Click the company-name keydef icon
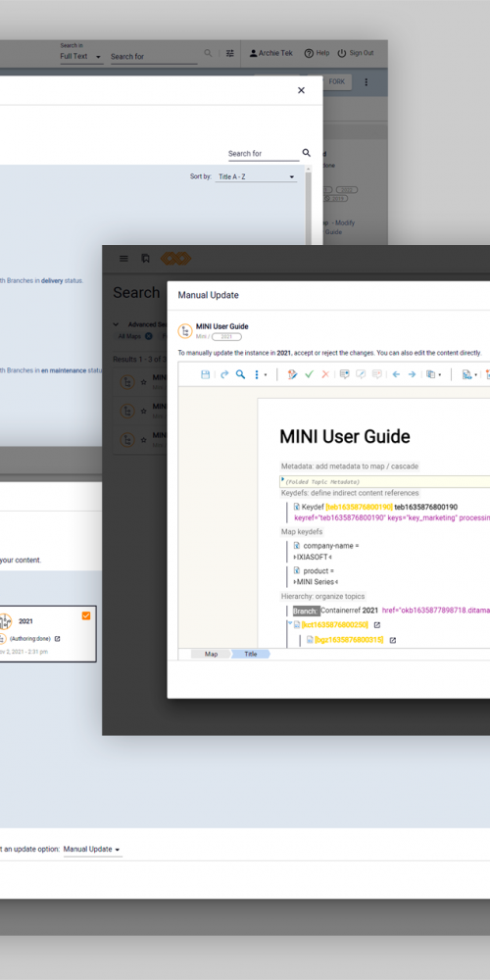Viewport: 490px width, 980px height. 297,546
